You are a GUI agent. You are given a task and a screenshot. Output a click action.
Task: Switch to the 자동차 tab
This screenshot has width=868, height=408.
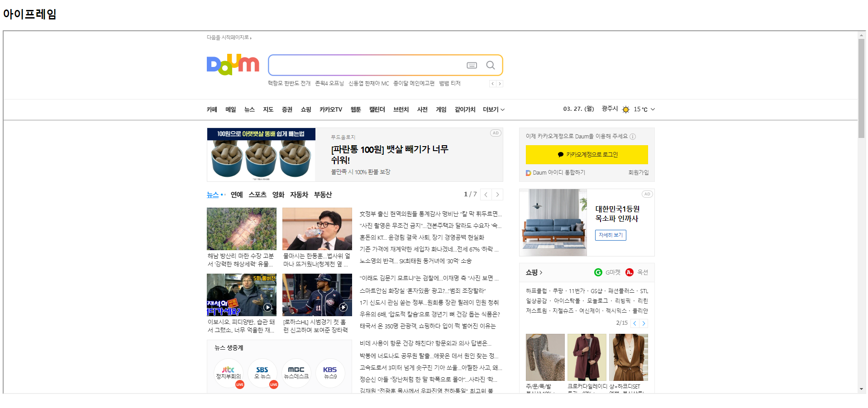[299, 195]
